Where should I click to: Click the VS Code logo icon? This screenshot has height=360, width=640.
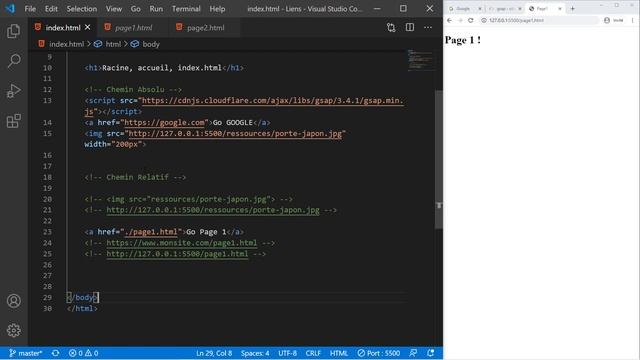coord(10,8)
